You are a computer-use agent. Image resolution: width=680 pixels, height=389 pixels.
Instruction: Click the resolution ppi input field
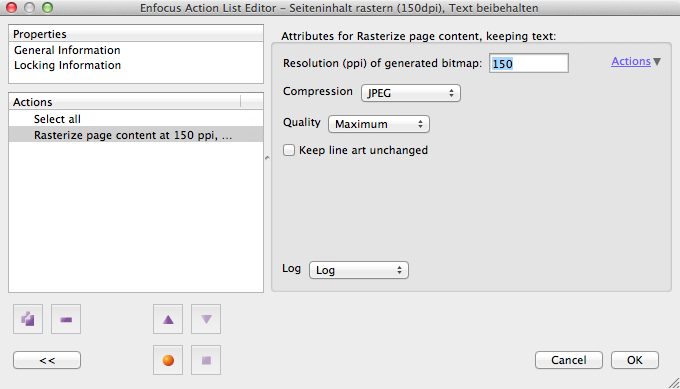coord(529,63)
